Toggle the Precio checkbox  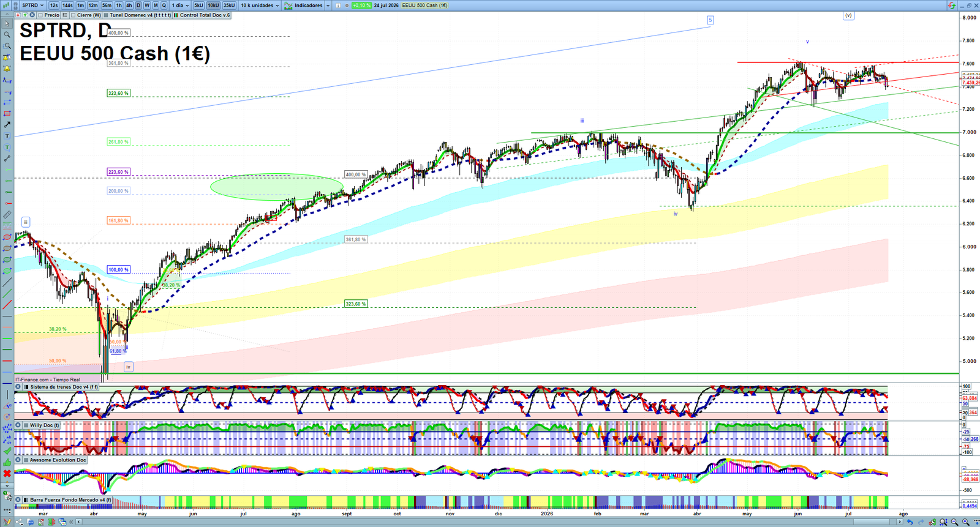(x=40, y=15)
